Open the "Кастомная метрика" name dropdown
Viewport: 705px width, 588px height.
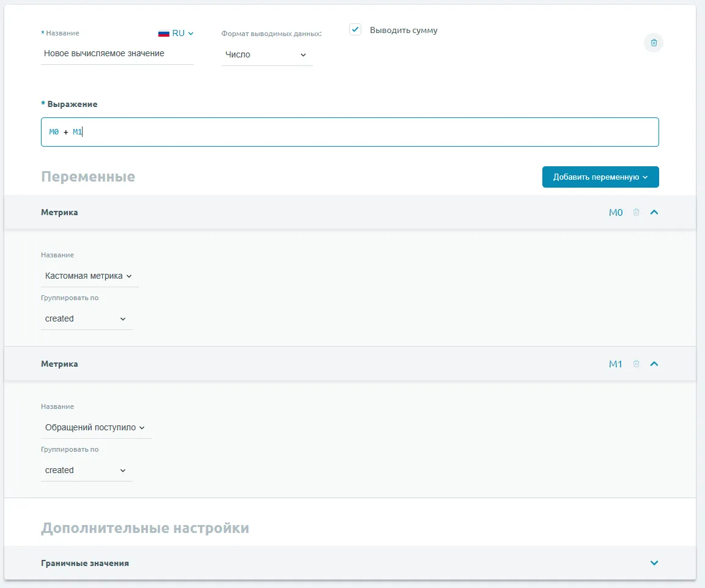[89, 276]
